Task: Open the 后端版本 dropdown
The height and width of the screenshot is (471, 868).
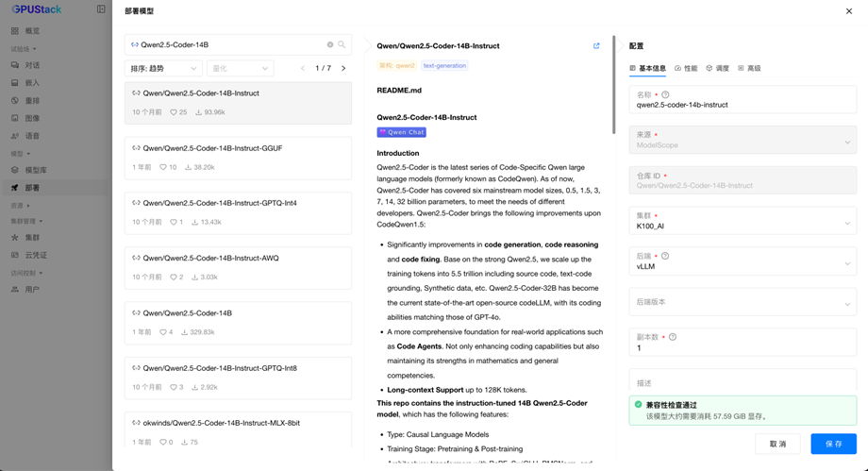Action: (x=743, y=302)
